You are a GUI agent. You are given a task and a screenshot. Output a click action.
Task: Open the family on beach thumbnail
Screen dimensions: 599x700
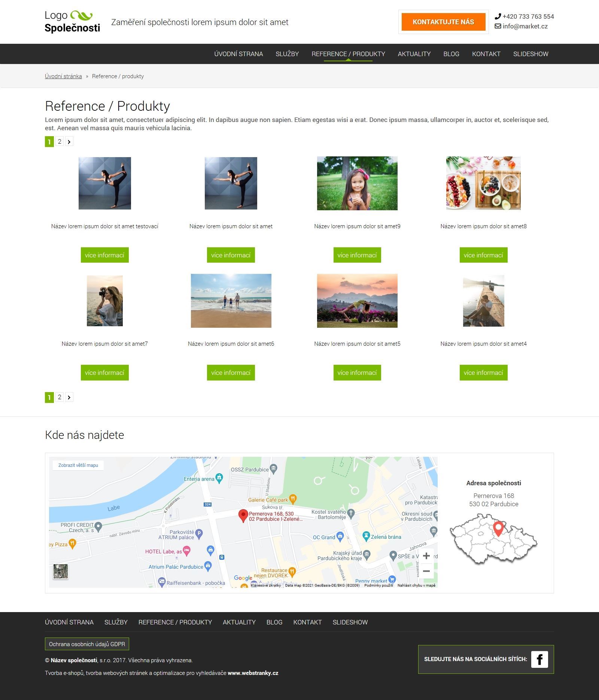[231, 301]
